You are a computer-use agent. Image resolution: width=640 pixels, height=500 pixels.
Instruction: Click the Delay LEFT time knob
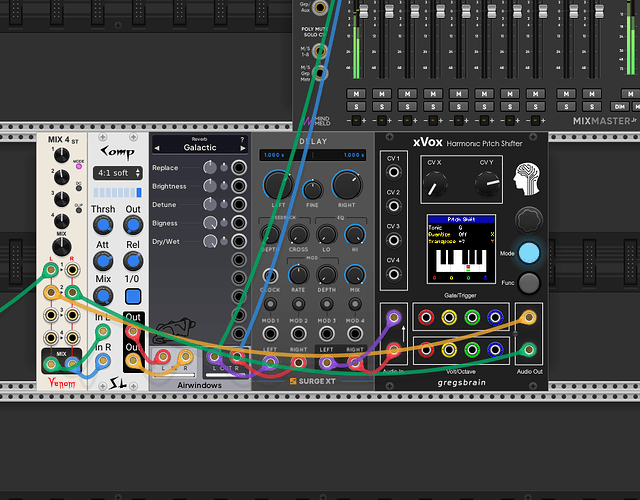tap(280, 184)
